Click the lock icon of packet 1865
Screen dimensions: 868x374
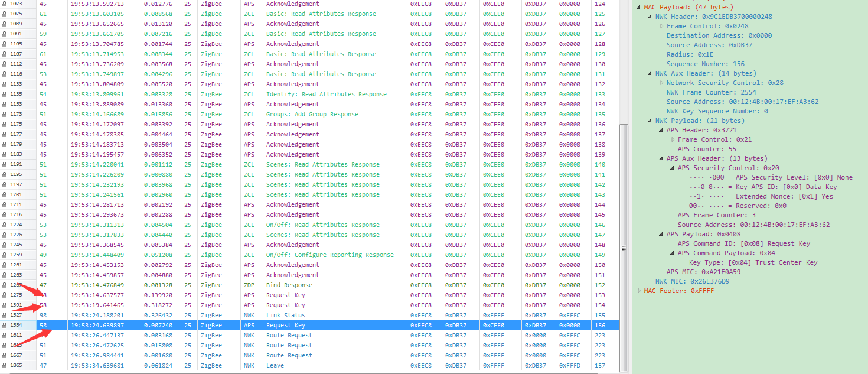coord(5,366)
